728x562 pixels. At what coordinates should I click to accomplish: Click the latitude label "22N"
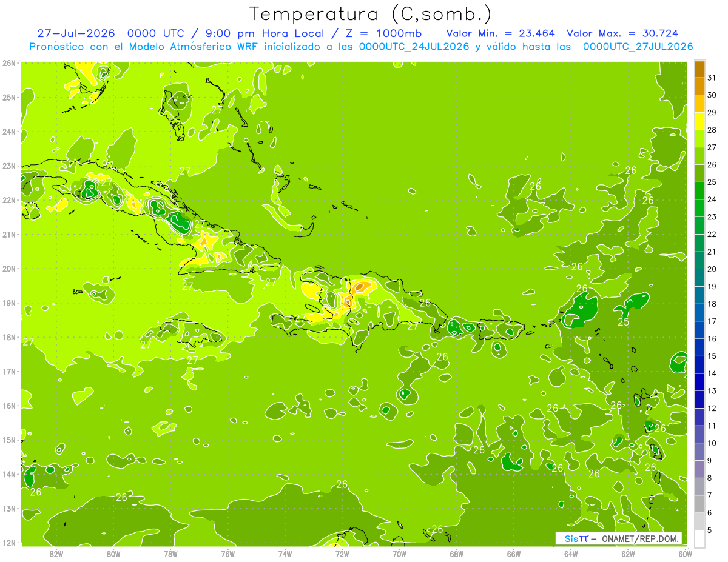pos(9,200)
